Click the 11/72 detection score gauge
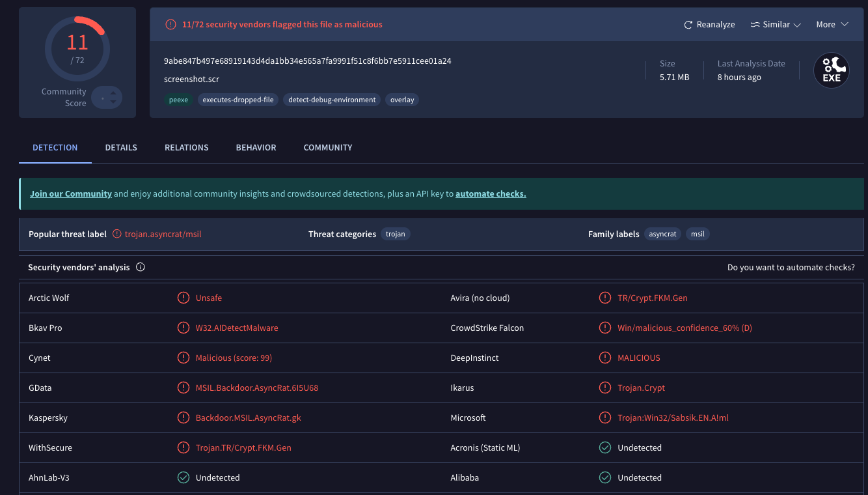The image size is (868, 495). point(77,49)
